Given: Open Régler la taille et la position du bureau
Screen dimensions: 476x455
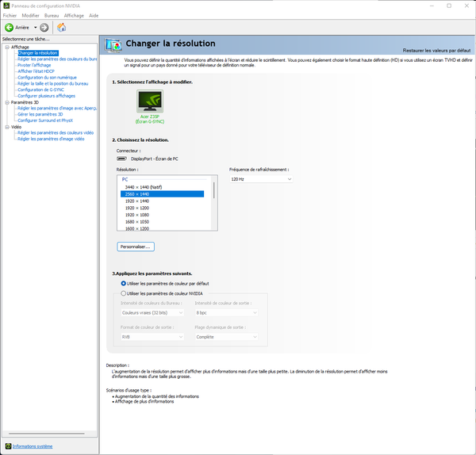Looking at the screenshot, I should (x=53, y=84).
